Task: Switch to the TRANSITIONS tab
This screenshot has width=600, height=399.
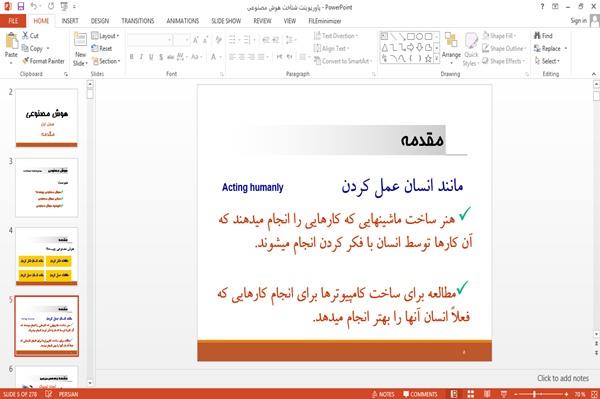Action: [138, 21]
